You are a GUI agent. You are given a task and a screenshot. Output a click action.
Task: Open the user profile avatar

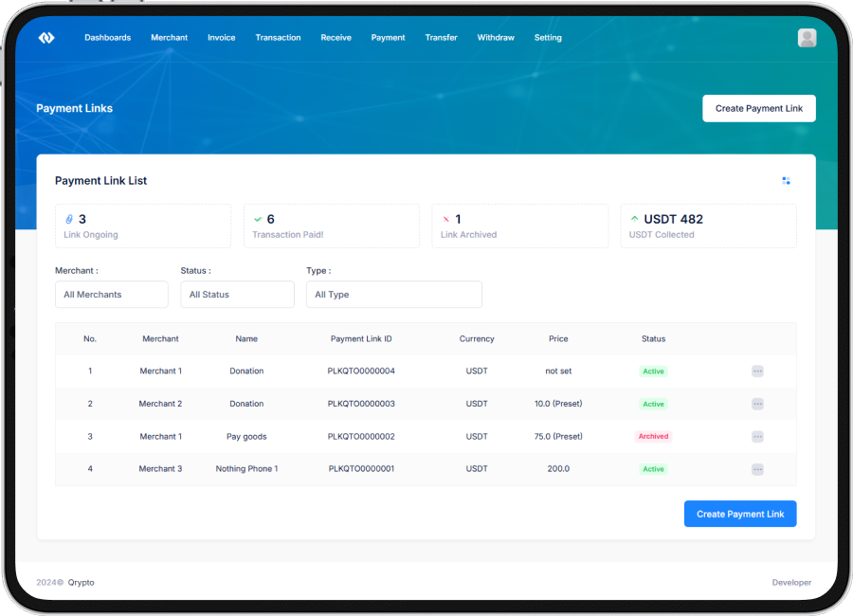[x=807, y=38]
